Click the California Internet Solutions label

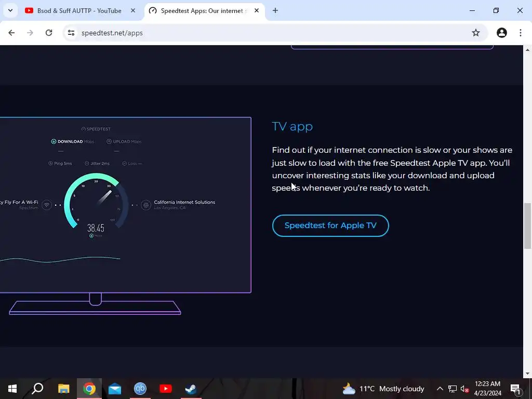point(184,202)
